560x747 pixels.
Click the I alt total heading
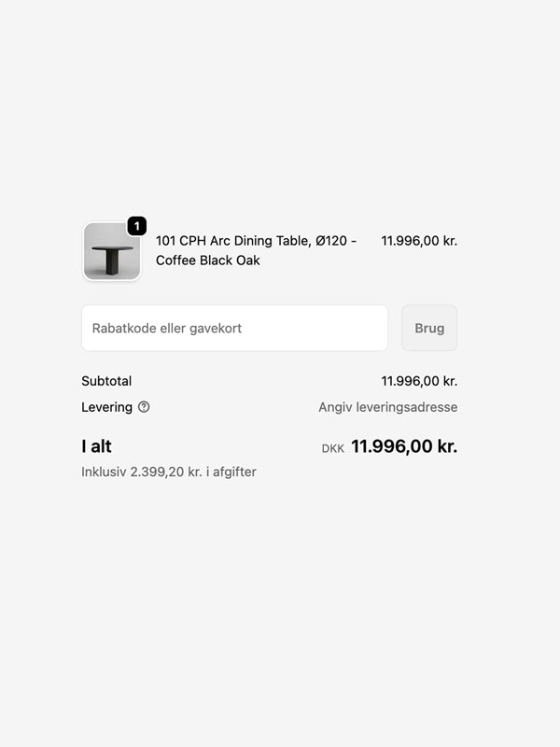coord(96,446)
